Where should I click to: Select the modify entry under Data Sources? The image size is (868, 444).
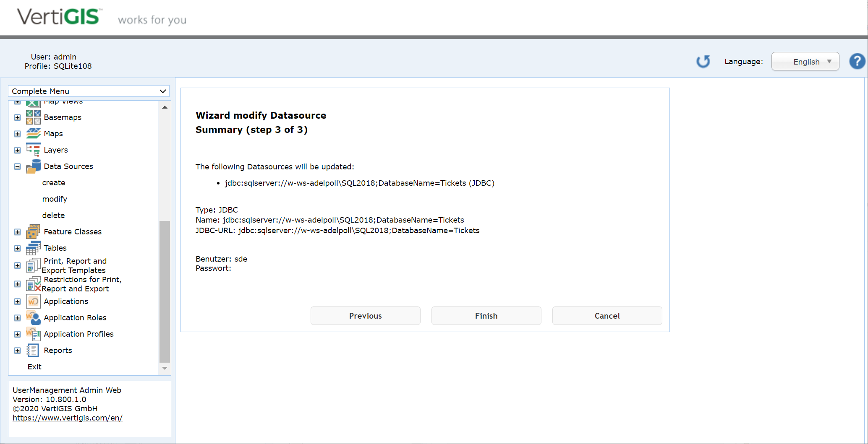click(x=55, y=199)
